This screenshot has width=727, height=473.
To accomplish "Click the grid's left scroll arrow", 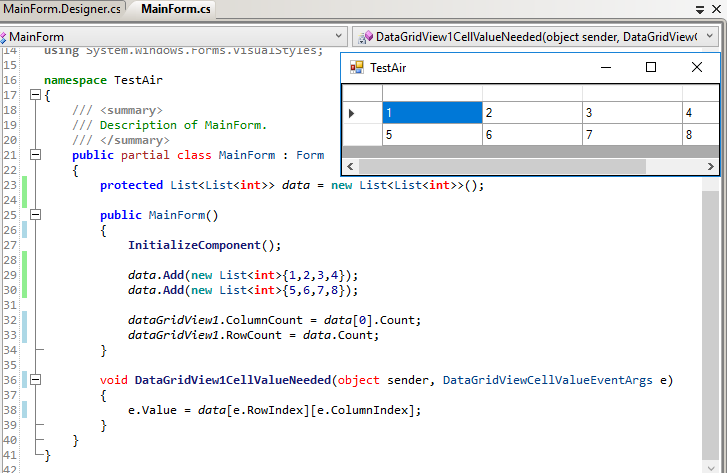I will click(x=350, y=166).
